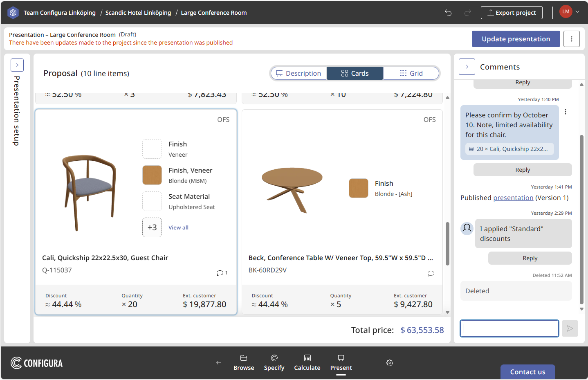The image size is (588, 380).
Task: Switch to Description view
Action: pyautogui.click(x=298, y=73)
